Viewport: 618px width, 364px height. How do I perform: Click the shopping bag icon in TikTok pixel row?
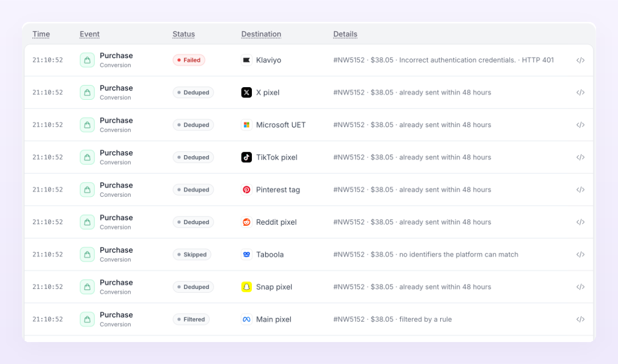[87, 157]
